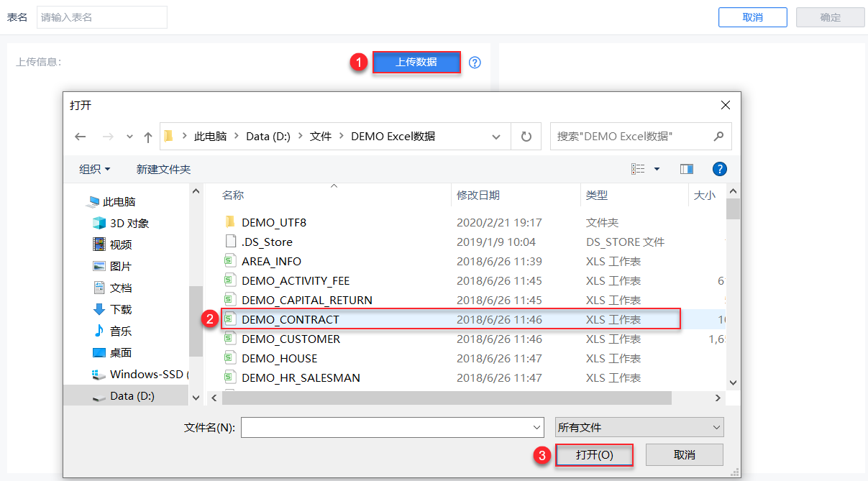Click navigation pane scrollbar up arrow
The image size is (868, 481).
coord(196,191)
